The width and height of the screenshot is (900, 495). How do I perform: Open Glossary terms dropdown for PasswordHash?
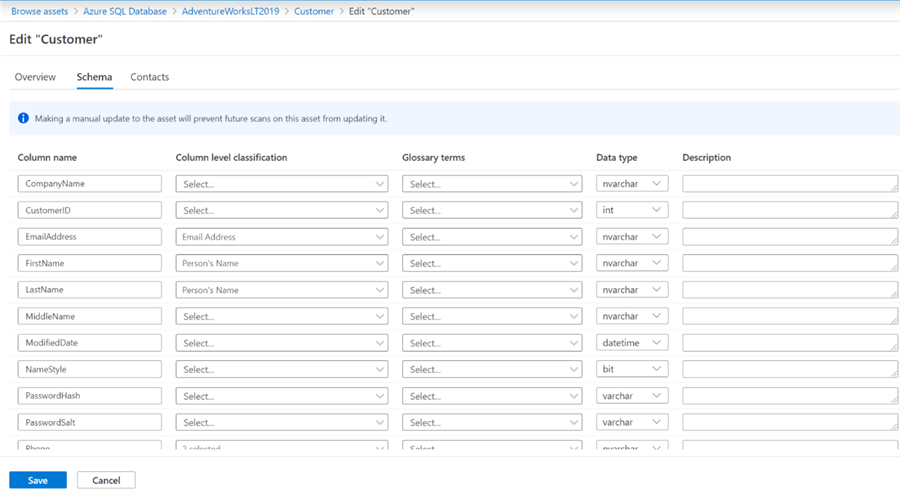pos(492,396)
